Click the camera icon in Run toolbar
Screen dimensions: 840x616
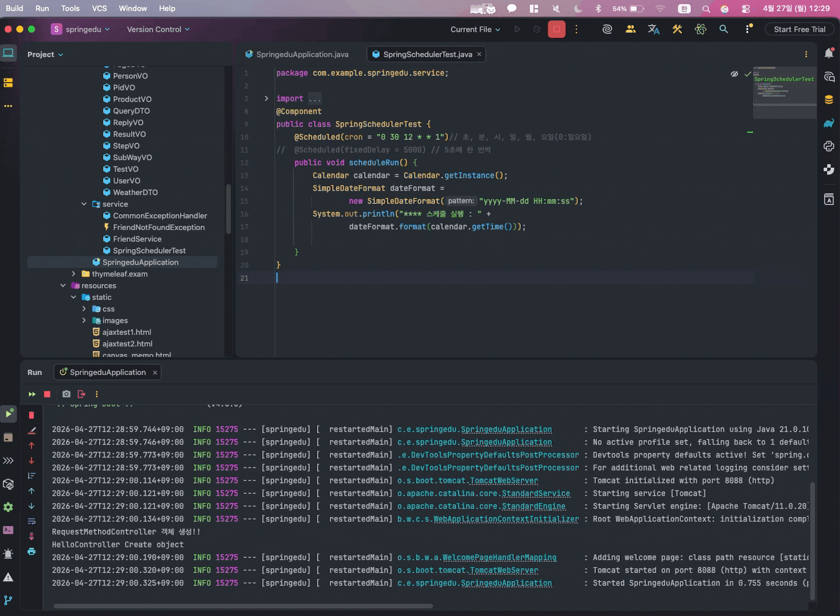coord(66,394)
